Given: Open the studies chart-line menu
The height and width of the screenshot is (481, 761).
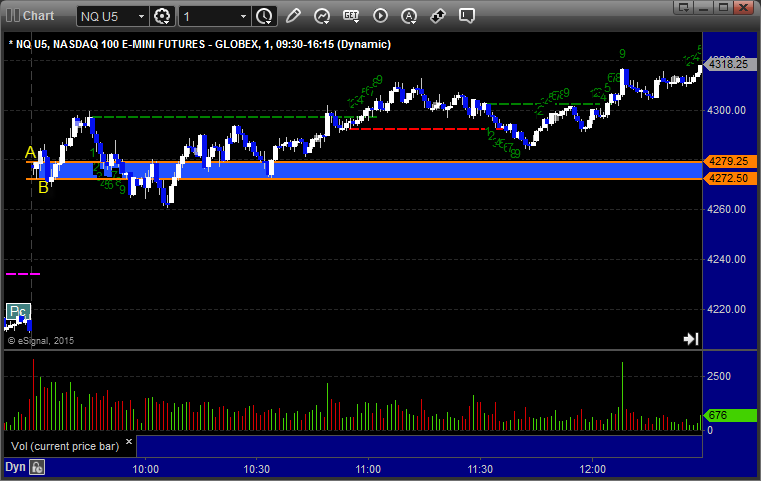Looking at the screenshot, I should 322,16.
